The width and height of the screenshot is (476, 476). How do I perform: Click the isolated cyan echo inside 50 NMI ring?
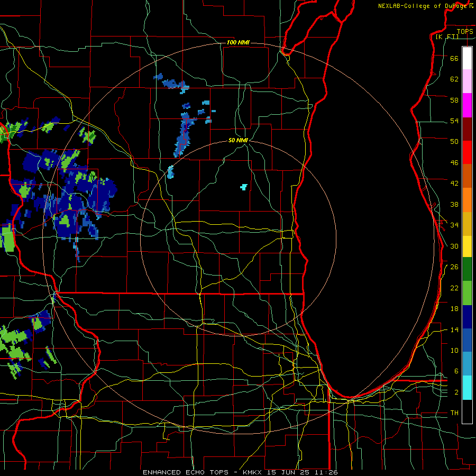(244, 187)
